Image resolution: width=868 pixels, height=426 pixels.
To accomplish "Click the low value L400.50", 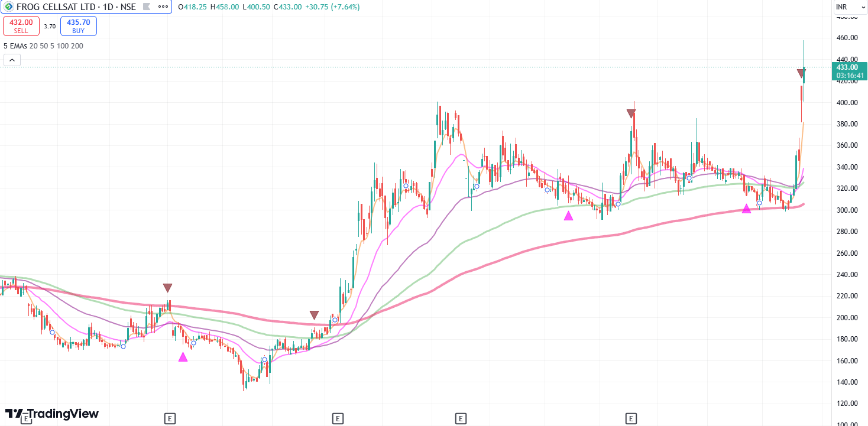I will click(256, 7).
